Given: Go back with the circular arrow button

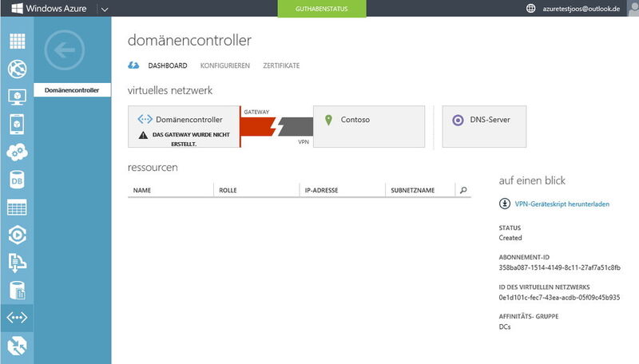Looking at the screenshot, I should (65, 50).
